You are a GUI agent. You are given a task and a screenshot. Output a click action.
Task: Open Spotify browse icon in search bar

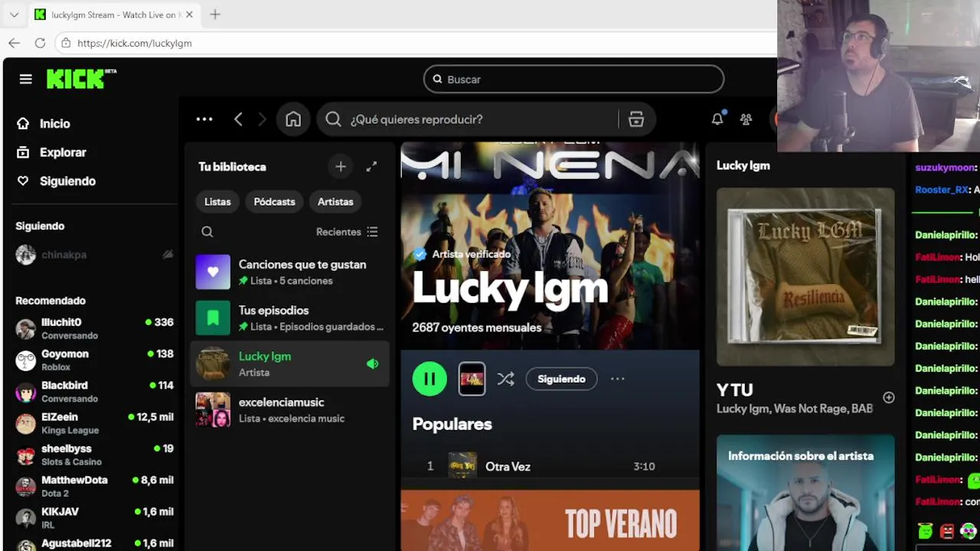pyautogui.click(x=636, y=119)
